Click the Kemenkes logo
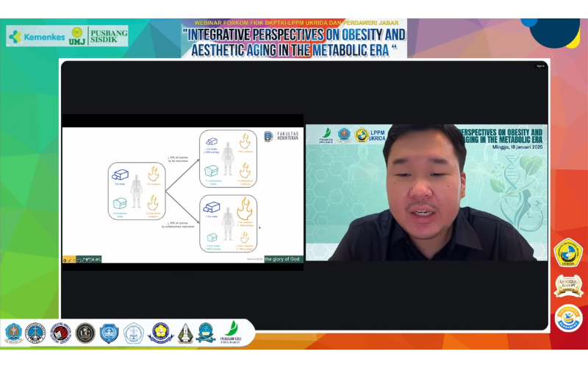588x368 pixels. [35, 36]
